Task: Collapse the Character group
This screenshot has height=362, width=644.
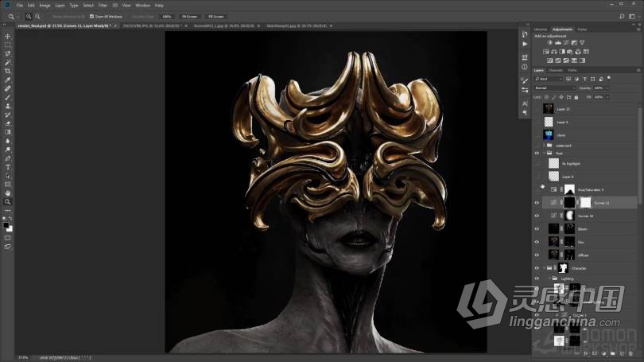Action: coord(544,268)
